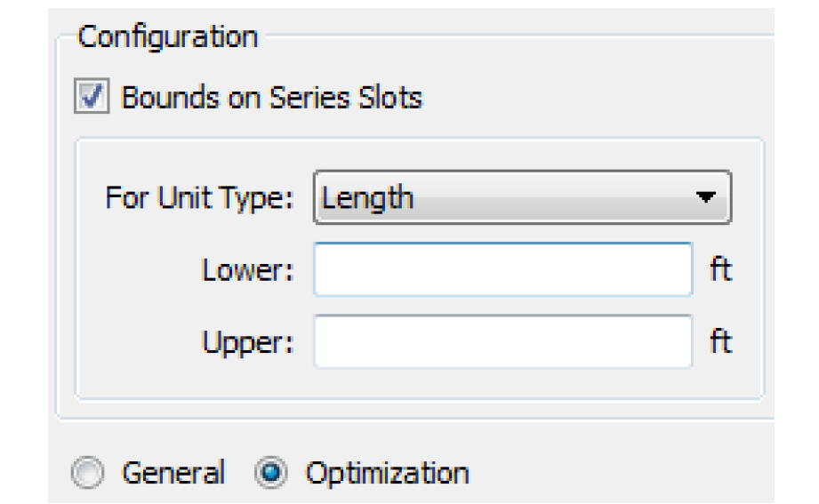Click the Upper: field label

[x=248, y=341]
